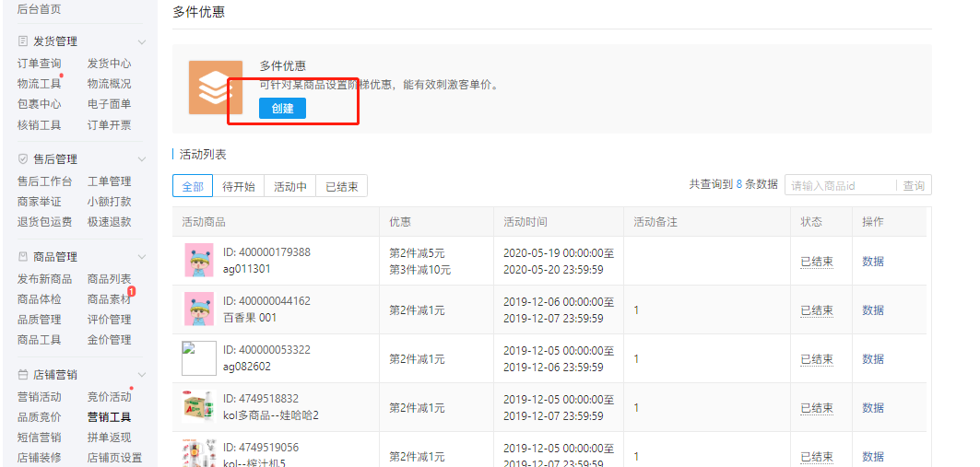Open 发布新商品 in sidebar
Viewport: 980px width, 467px height.
click(45, 278)
